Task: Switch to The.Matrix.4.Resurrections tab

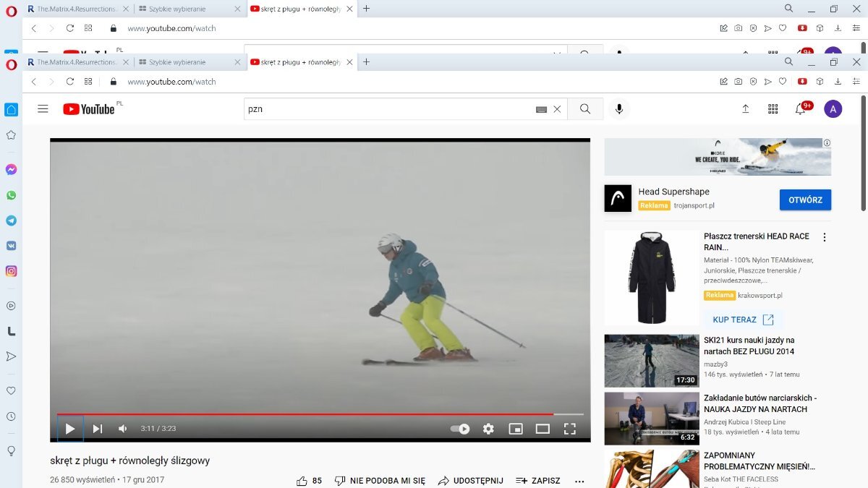Action: 76,62
